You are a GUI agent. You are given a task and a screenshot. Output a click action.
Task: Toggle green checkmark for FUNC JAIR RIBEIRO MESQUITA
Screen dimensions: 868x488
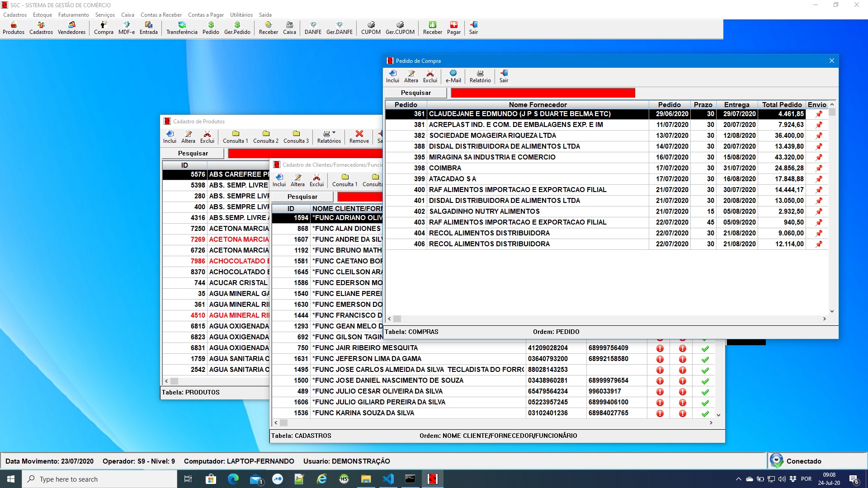[x=705, y=348]
